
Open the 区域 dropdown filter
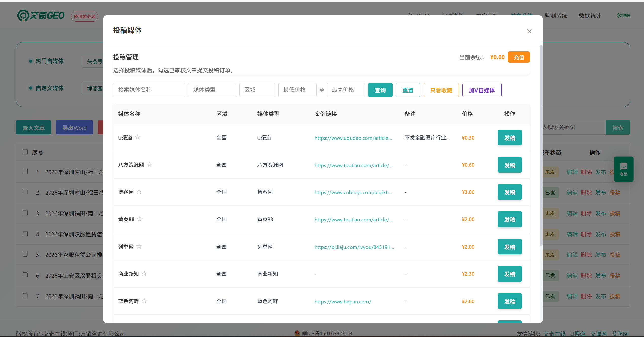click(257, 90)
